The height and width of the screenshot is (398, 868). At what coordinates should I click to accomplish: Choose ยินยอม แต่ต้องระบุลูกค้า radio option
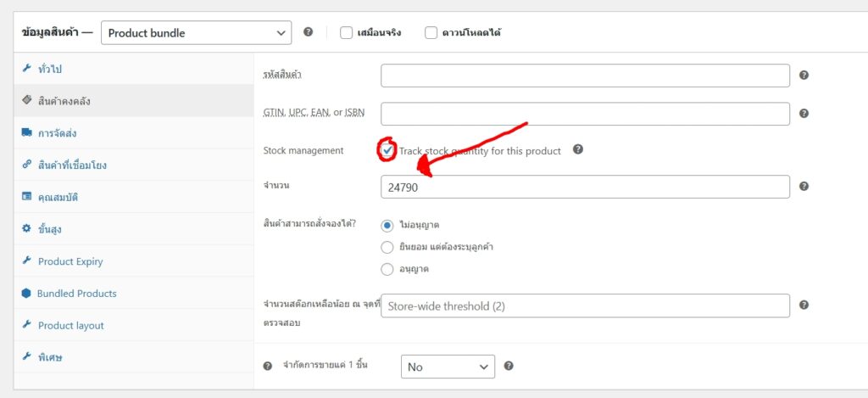pyautogui.click(x=387, y=247)
